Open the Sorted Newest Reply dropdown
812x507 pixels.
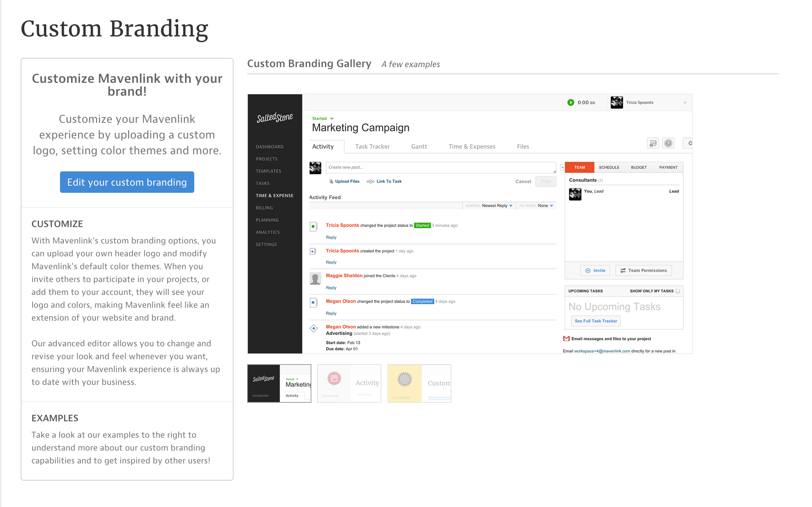[x=497, y=206]
